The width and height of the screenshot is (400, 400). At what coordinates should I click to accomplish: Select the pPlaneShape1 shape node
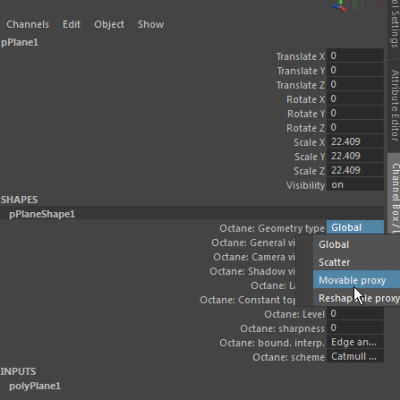click(42, 214)
